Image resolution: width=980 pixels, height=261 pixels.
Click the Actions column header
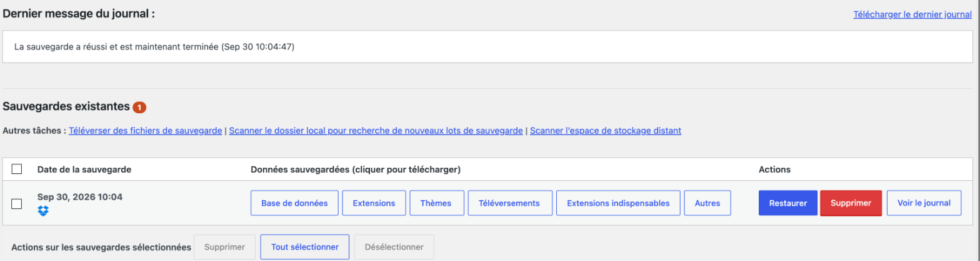pos(774,169)
